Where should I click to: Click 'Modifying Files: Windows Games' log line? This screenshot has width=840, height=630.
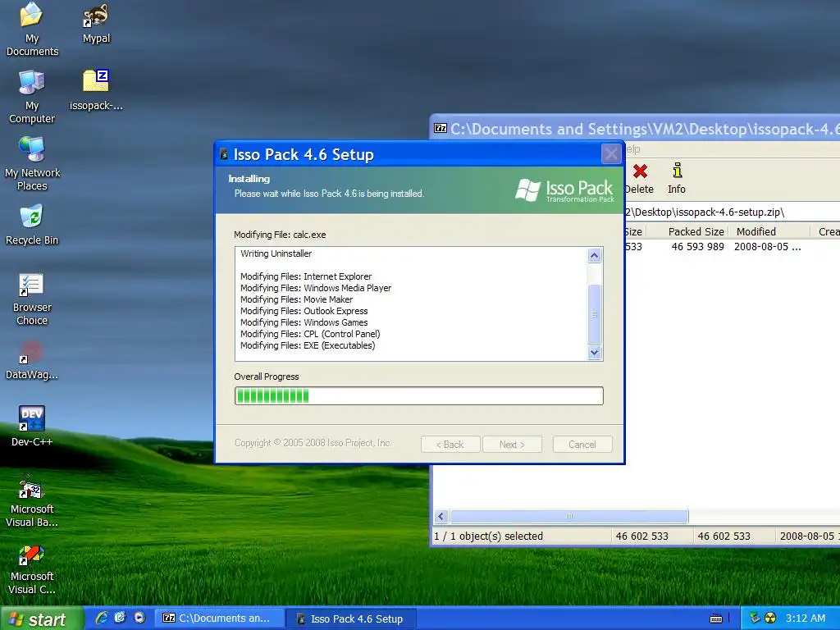tap(304, 322)
